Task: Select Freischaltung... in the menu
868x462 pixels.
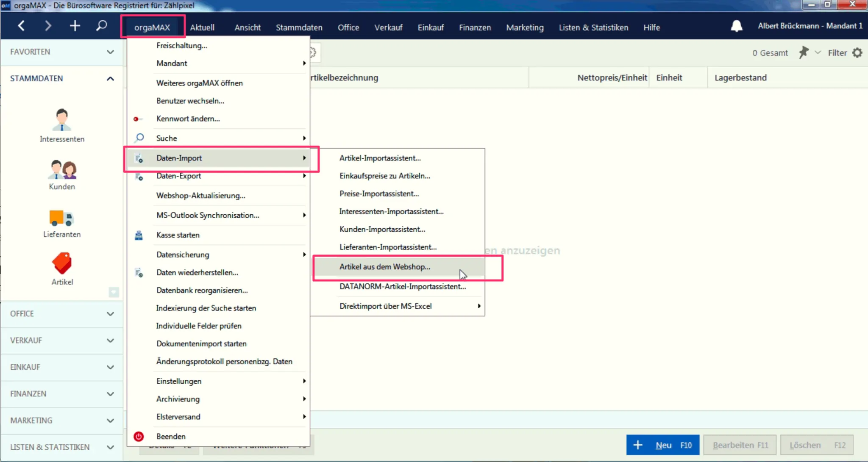Action: pyautogui.click(x=219, y=46)
